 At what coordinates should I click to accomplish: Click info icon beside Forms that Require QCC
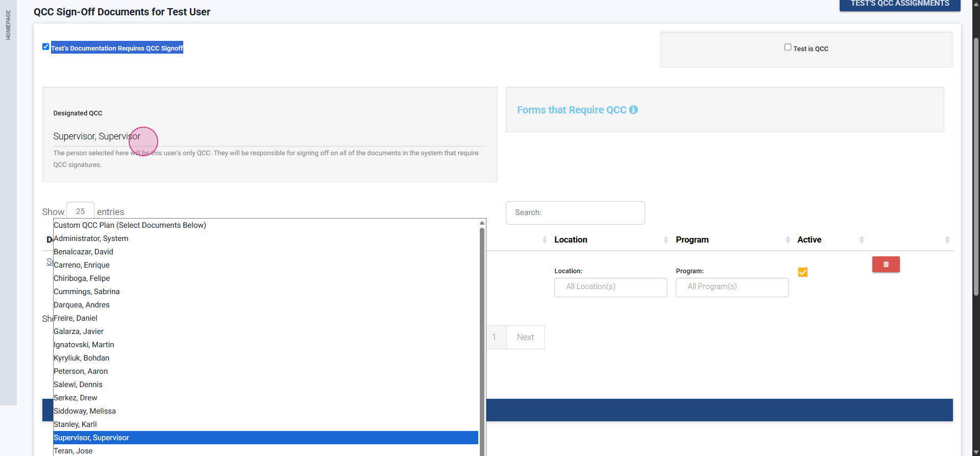(x=633, y=110)
